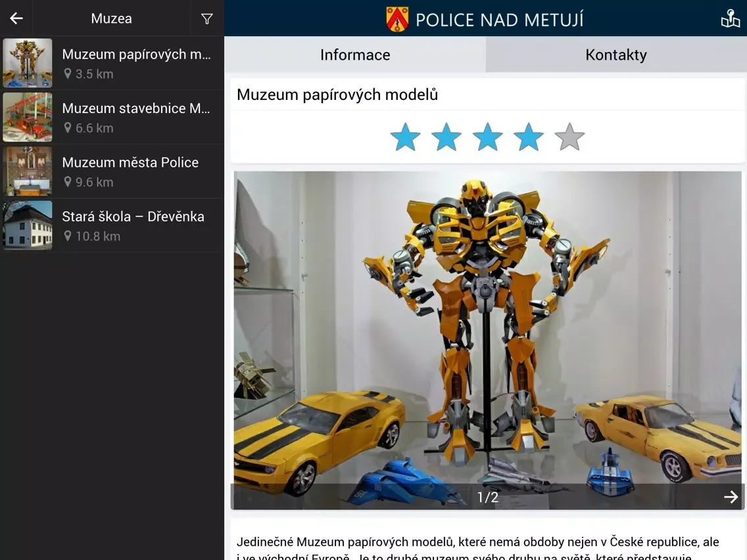
Task: Open the map location icon in header
Action: point(730,18)
